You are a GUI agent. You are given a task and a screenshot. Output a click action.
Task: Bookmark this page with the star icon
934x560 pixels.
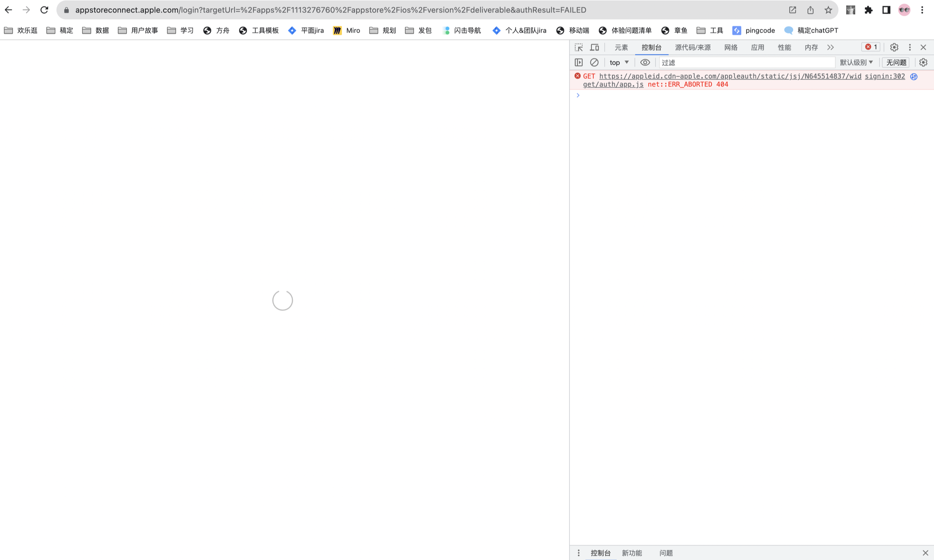pos(828,10)
